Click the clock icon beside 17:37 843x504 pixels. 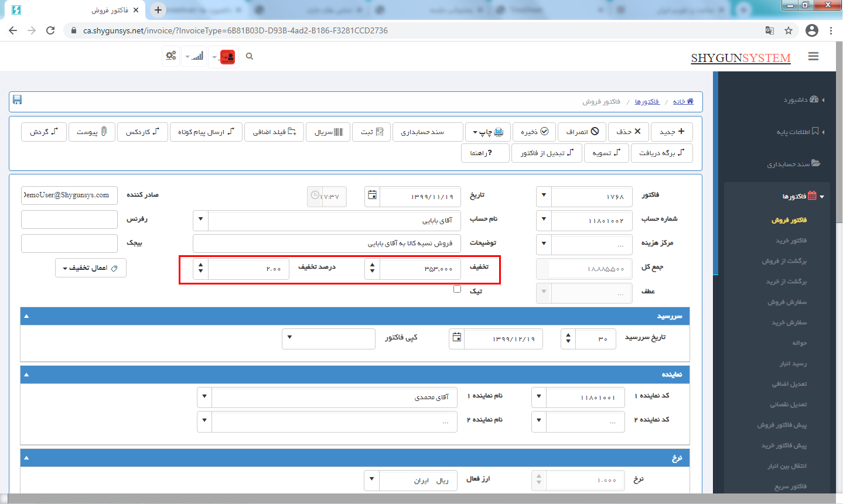tap(315, 196)
